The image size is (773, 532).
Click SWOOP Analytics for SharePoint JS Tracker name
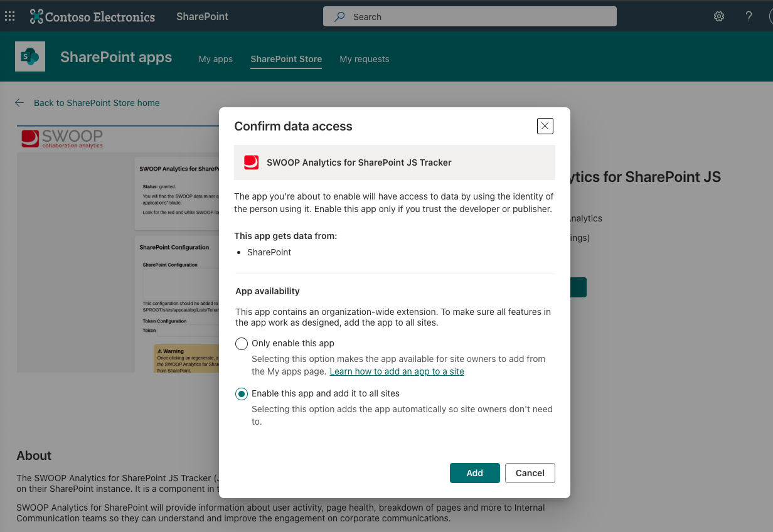pyautogui.click(x=359, y=162)
